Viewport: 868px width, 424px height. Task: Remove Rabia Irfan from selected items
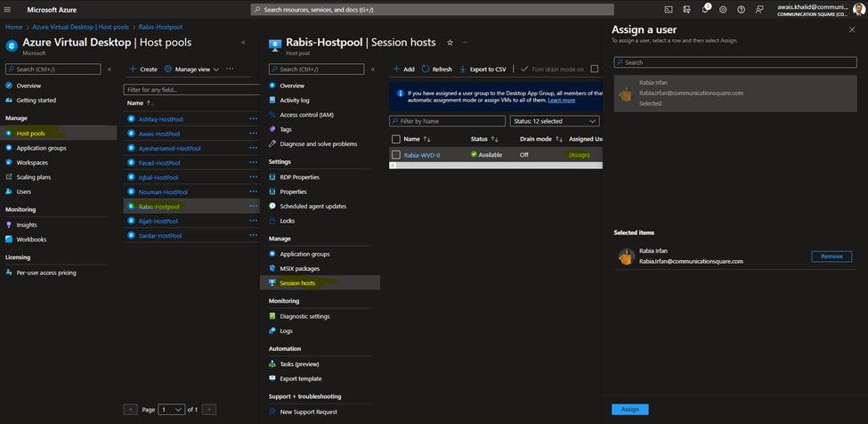coord(831,257)
